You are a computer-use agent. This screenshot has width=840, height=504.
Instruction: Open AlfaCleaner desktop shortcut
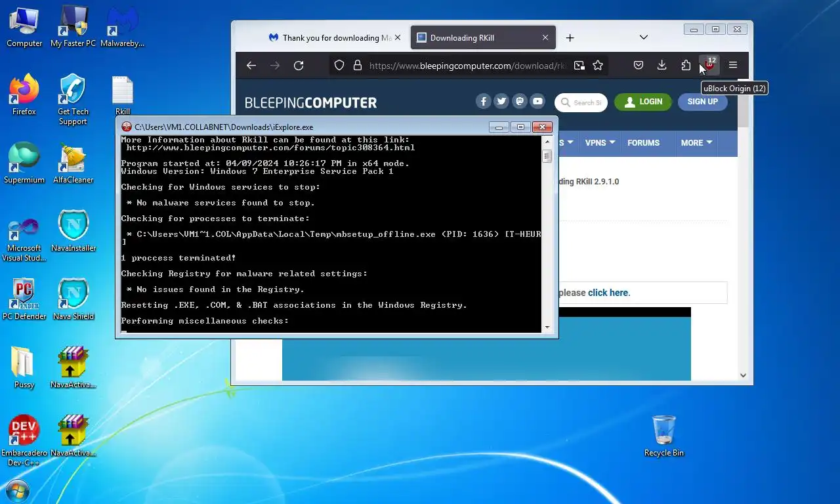click(x=73, y=163)
